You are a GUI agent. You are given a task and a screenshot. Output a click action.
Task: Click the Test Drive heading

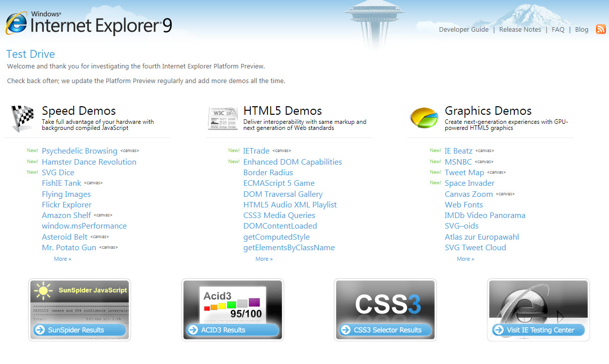31,54
